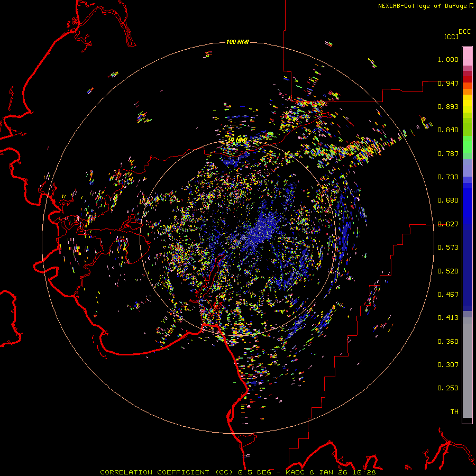Click the 0.520 scale value
476x476 pixels.
(x=448, y=271)
